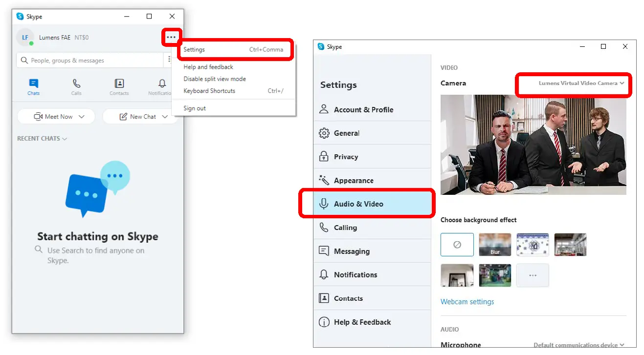
Task: Open Contacts settings via the contact-card icon
Action: (324, 298)
